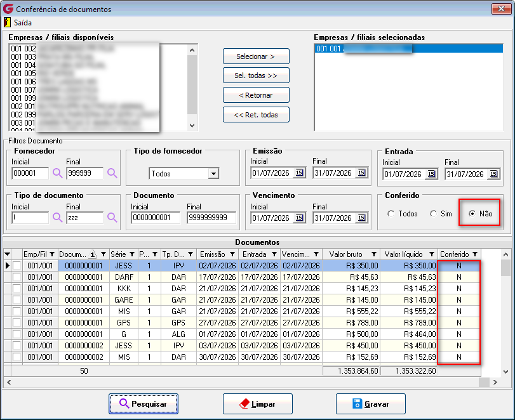Open calendar for Entrada Final date

pos(493,174)
